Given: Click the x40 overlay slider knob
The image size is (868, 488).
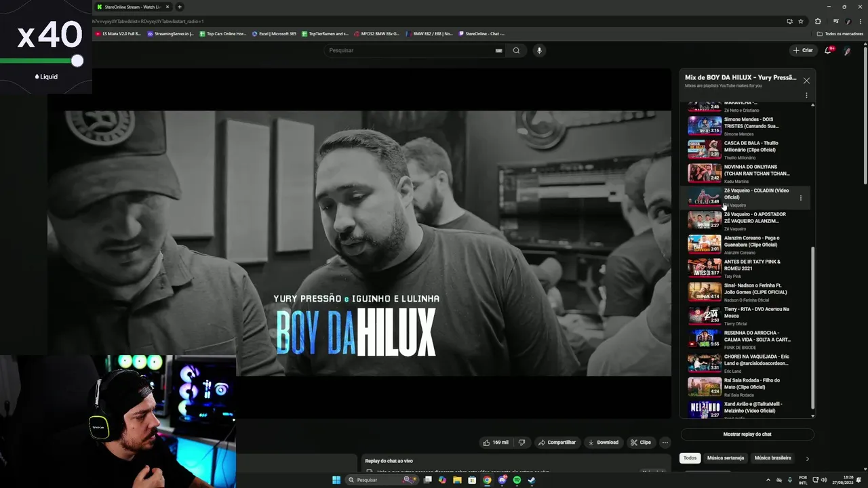Looking at the screenshot, I should click(x=77, y=61).
